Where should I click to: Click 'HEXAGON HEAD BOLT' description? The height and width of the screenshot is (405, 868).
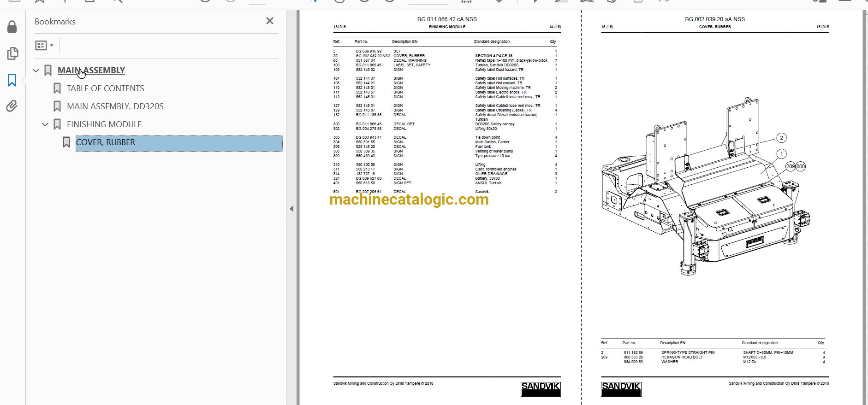tap(682, 357)
